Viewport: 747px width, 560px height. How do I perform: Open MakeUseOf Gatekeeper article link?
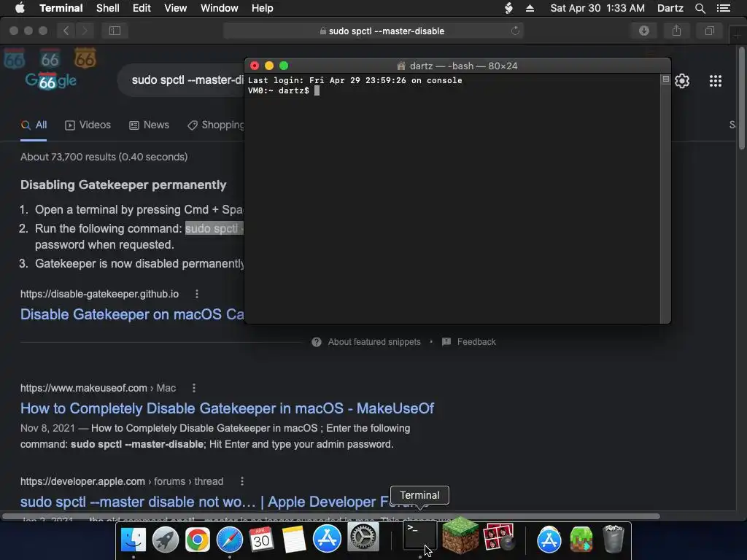[x=228, y=408]
